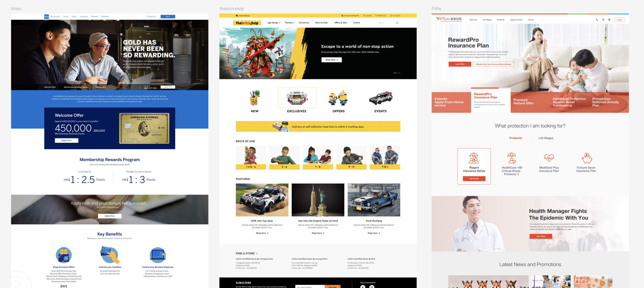Click the FTLife phone call icon
The height and width of the screenshot is (288, 644).
coord(597,20)
